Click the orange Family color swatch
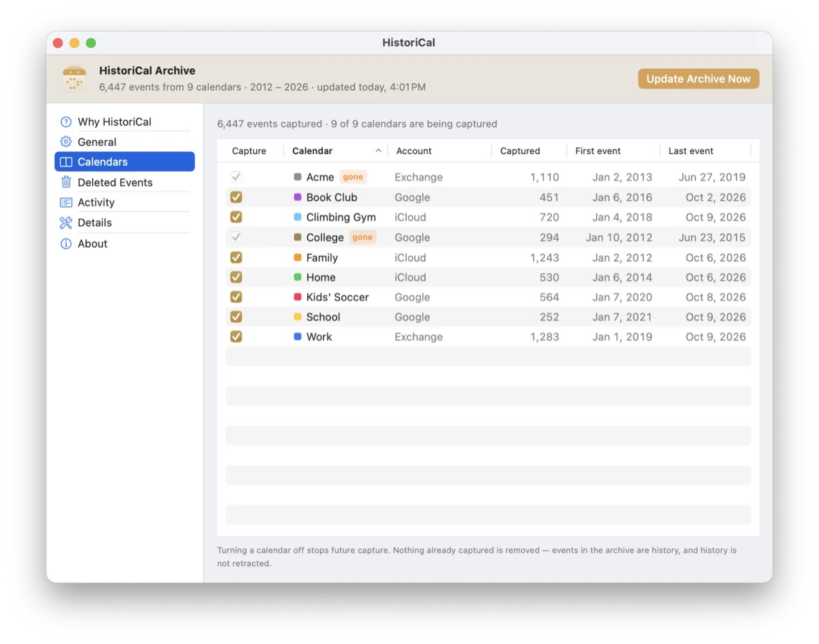 point(298,257)
